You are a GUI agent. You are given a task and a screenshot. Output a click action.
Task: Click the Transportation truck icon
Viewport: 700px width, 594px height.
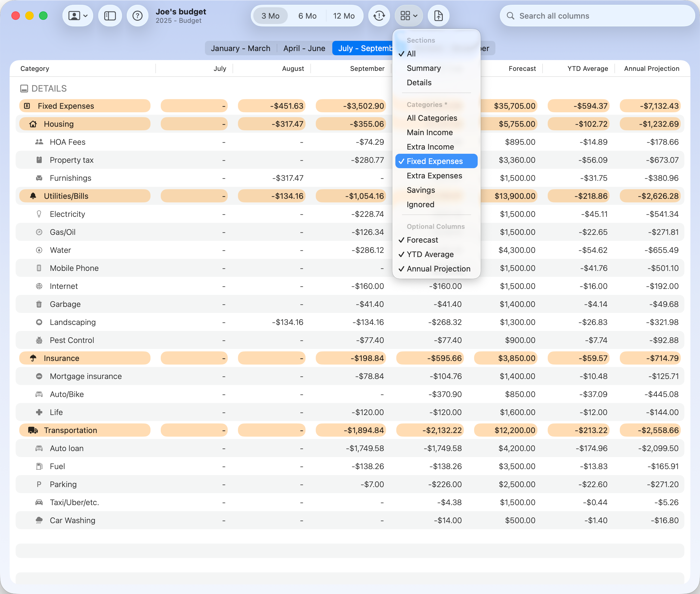[x=33, y=430]
